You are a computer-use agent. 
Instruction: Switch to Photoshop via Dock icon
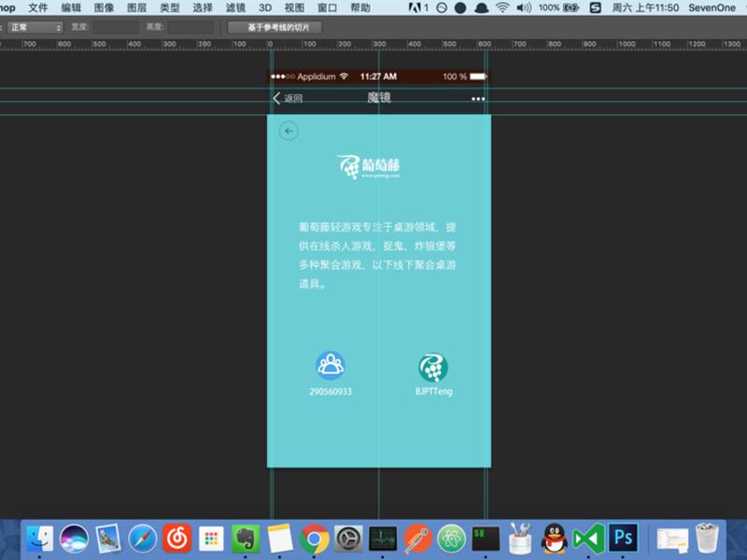click(x=623, y=538)
